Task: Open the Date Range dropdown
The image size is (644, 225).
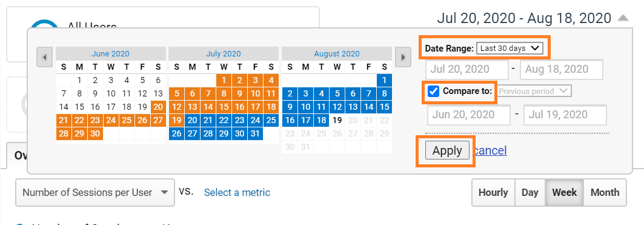Action: tap(510, 48)
